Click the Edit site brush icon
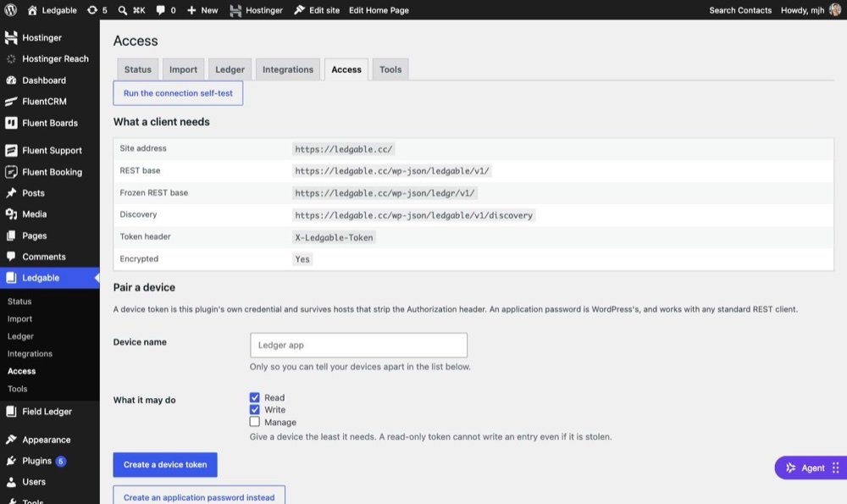Screen dimensions: 847x504 [299, 9]
